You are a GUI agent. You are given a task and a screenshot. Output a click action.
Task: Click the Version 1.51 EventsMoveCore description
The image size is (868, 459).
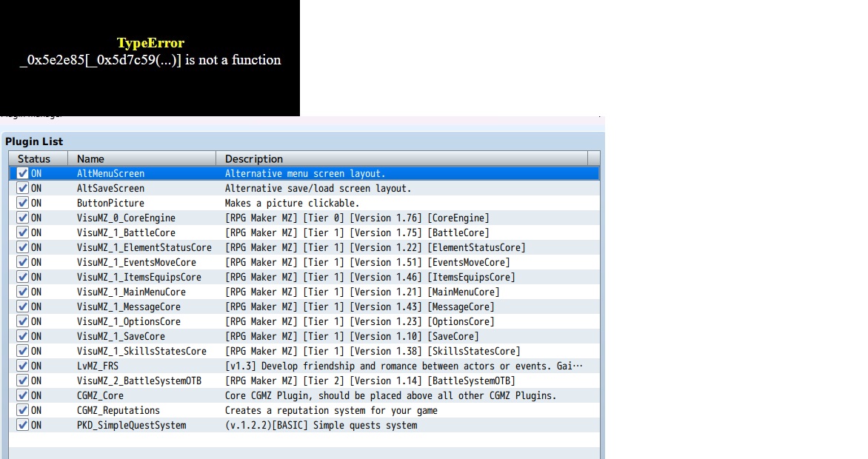pyautogui.click(x=367, y=262)
